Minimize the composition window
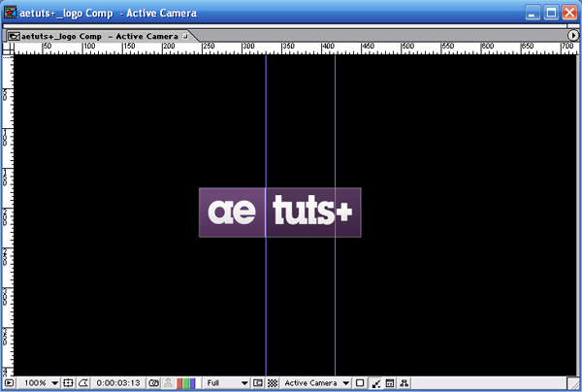The width and height of the screenshot is (582, 392). pos(533,13)
